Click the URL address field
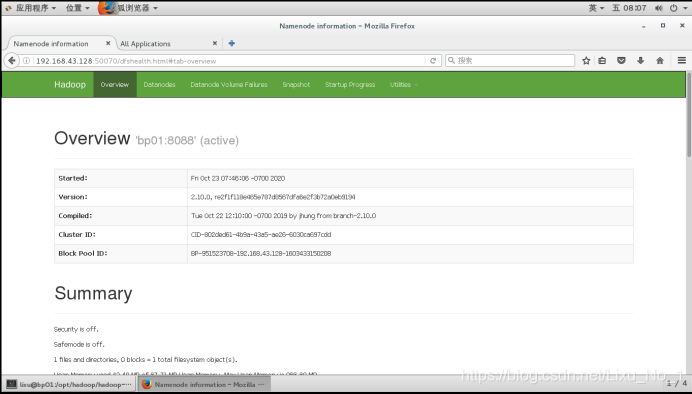Viewport: 692px width, 394px height. 229,61
